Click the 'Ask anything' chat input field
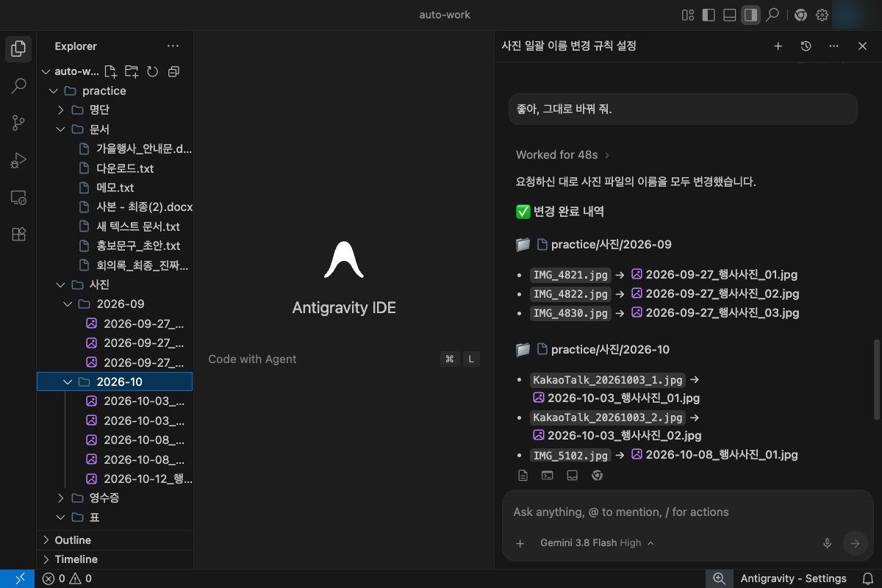882x588 pixels. click(x=687, y=512)
